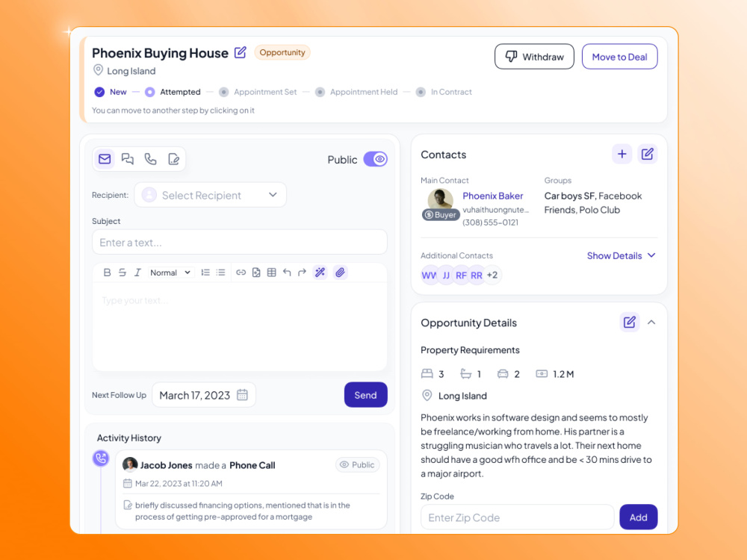Click the Long Island location under title
Image resolution: width=747 pixels, height=560 pixels.
click(x=124, y=71)
